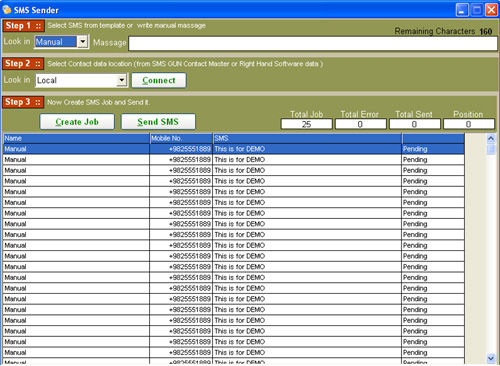Open the Local contact location dropdown
This screenshot has width=500, height=366.
pos(122,80)
